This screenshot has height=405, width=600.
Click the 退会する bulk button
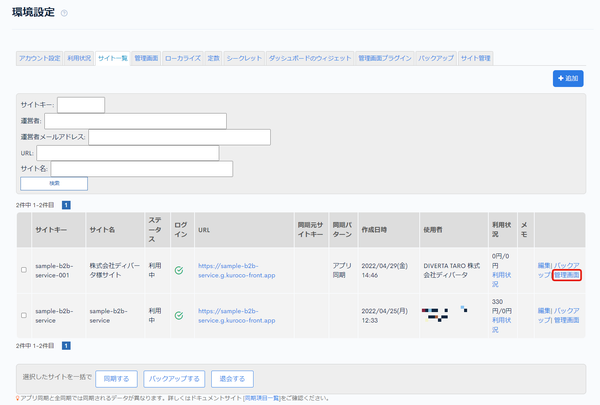click(232, 379)
